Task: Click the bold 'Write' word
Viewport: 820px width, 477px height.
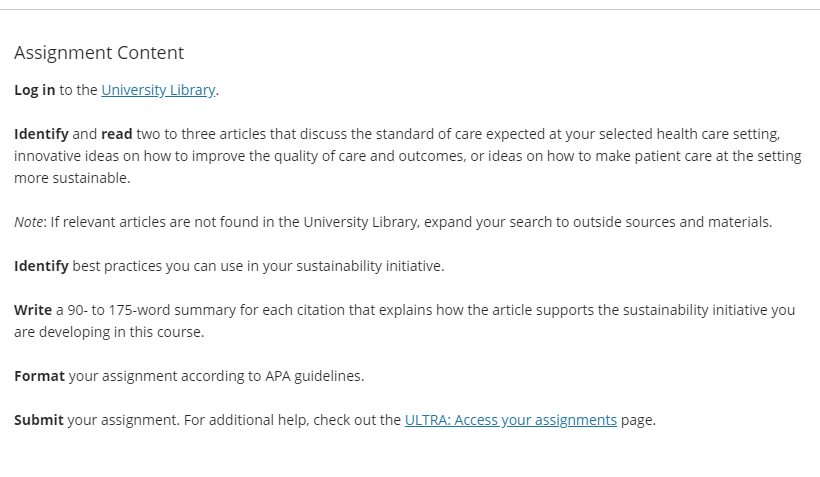Action: pos(33,310)
